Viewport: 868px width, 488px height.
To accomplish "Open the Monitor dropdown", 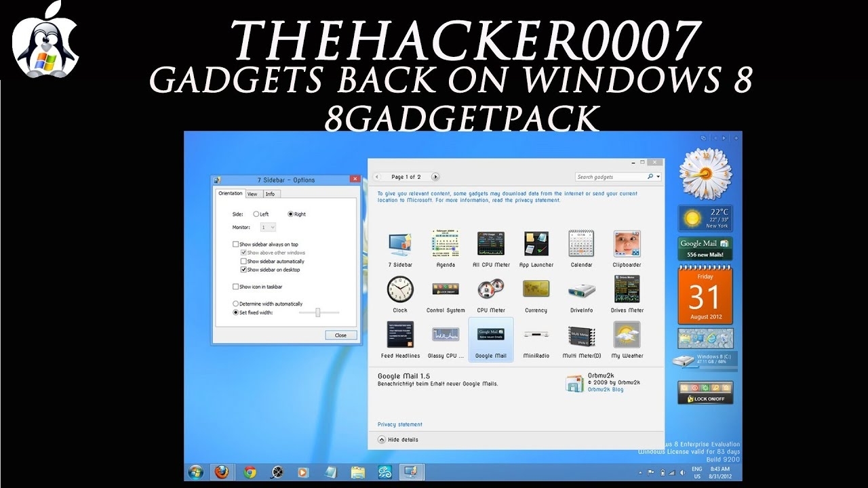I will click(268, 228).
